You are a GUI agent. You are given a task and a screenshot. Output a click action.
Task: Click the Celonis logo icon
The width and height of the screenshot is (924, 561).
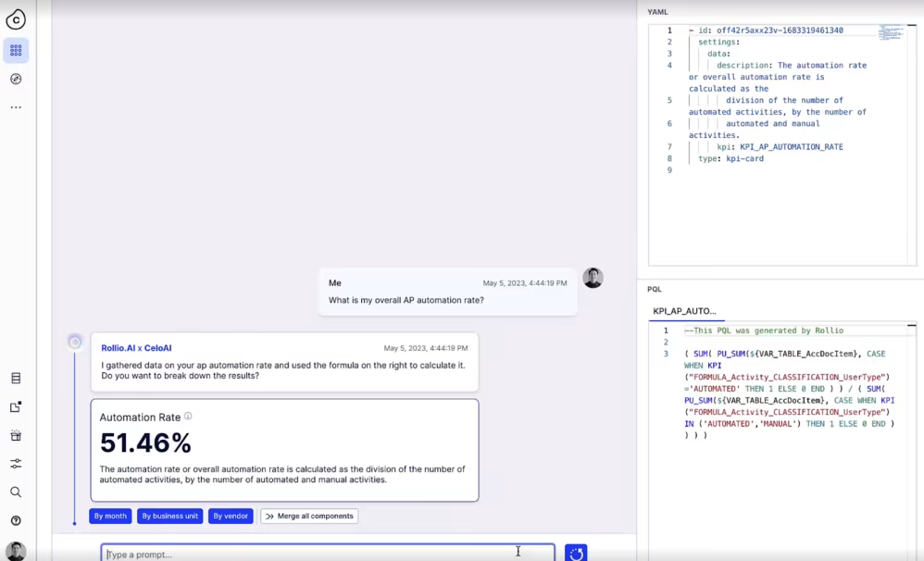point(16,19)
